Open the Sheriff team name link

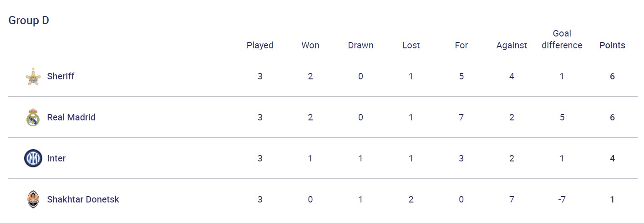[x=61, y=77]
